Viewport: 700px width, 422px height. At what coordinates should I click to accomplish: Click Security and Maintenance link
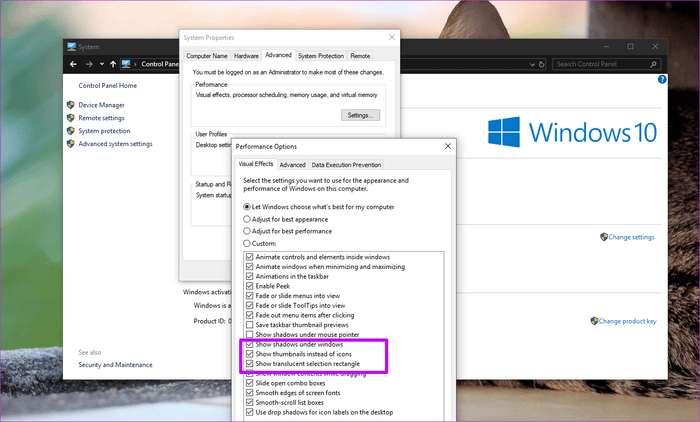coord(115,364)
